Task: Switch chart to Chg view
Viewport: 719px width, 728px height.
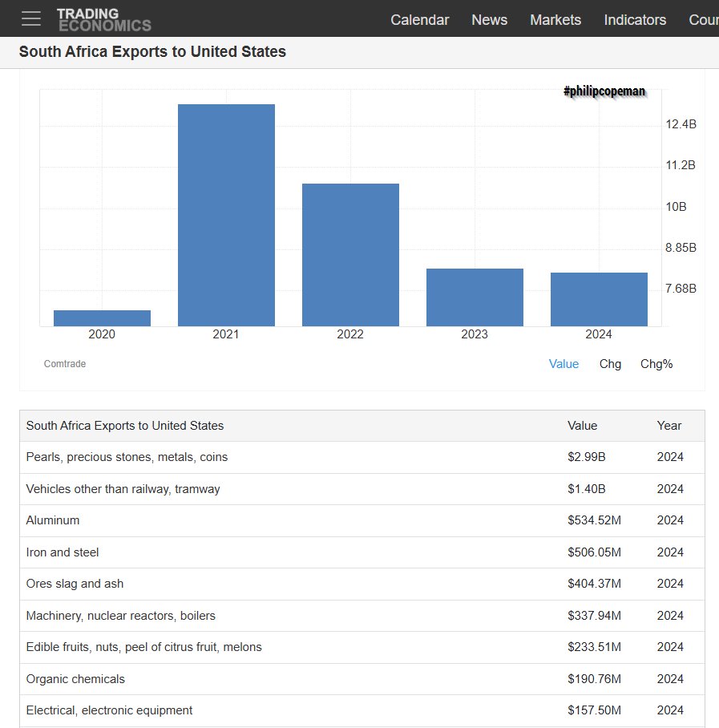Action: [610, 364]
